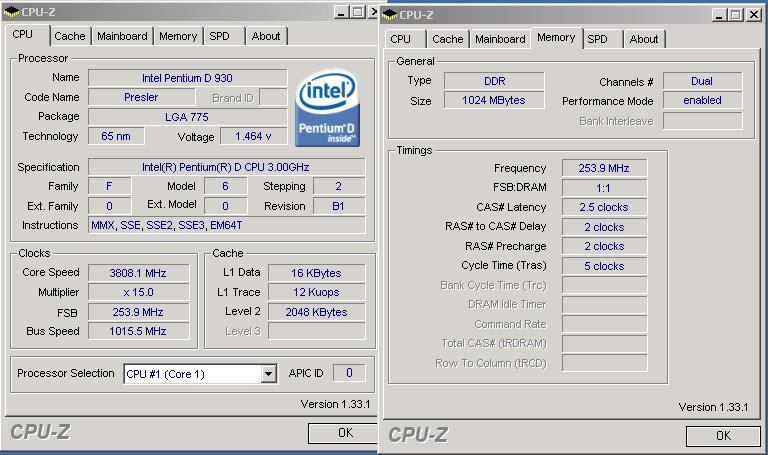Switch to the CPU tab in right window
768x455 pixels.
coord(400,39)
